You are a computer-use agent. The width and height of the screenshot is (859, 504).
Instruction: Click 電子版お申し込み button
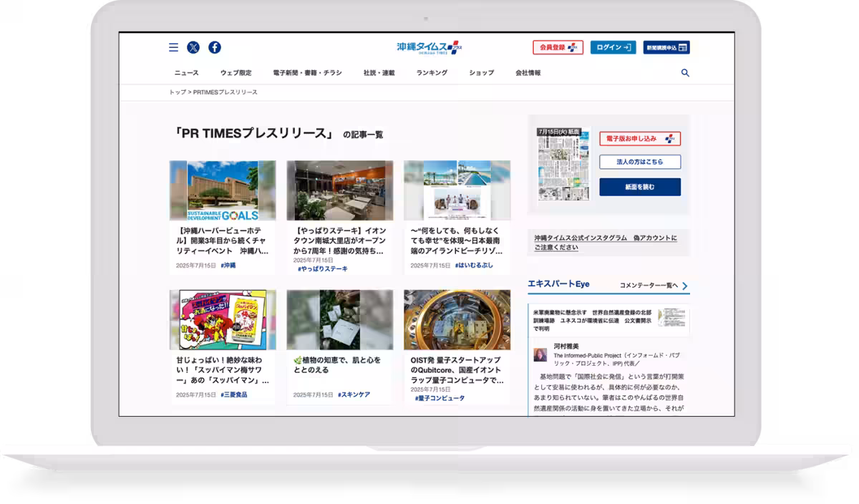tap(640, 139)
